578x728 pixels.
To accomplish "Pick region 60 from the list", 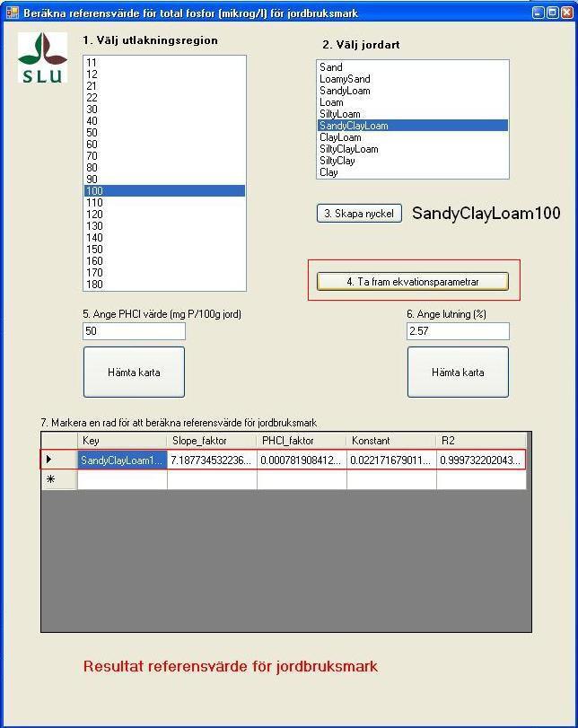I will [164, 145].
